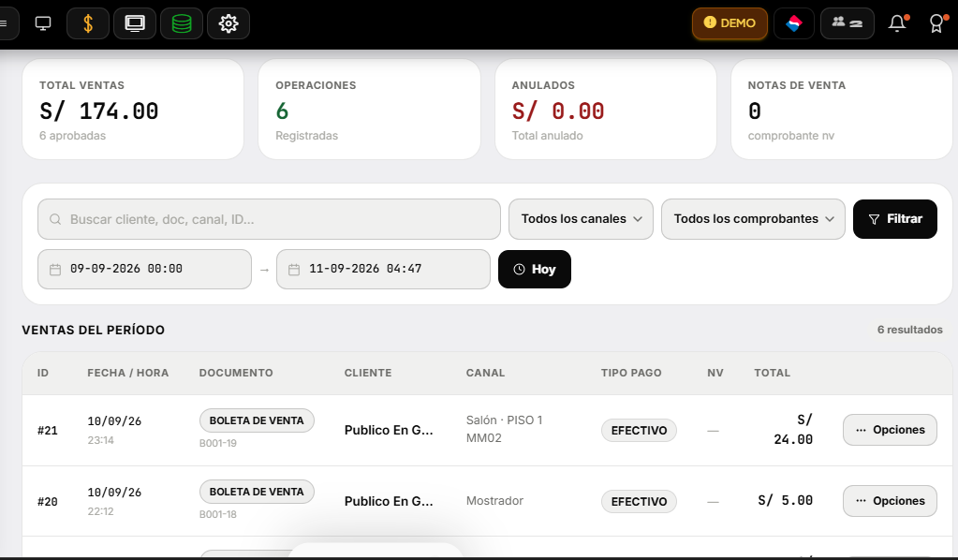Click BOLETA DE VENTA badge B001-19
The width and height of the screenshot is (958, 560).
tap(257, 420)
